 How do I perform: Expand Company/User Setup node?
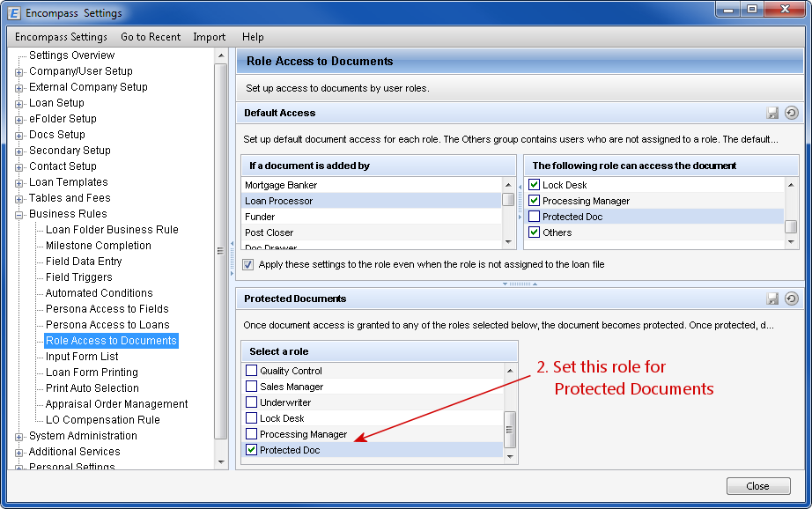[18, 72]
